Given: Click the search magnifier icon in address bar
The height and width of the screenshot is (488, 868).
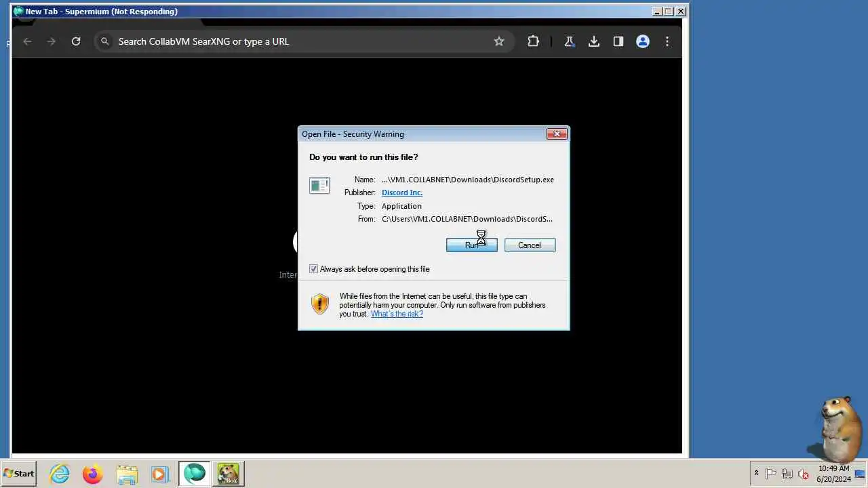Looking at the screenshot, I should [x=104, y=41].
